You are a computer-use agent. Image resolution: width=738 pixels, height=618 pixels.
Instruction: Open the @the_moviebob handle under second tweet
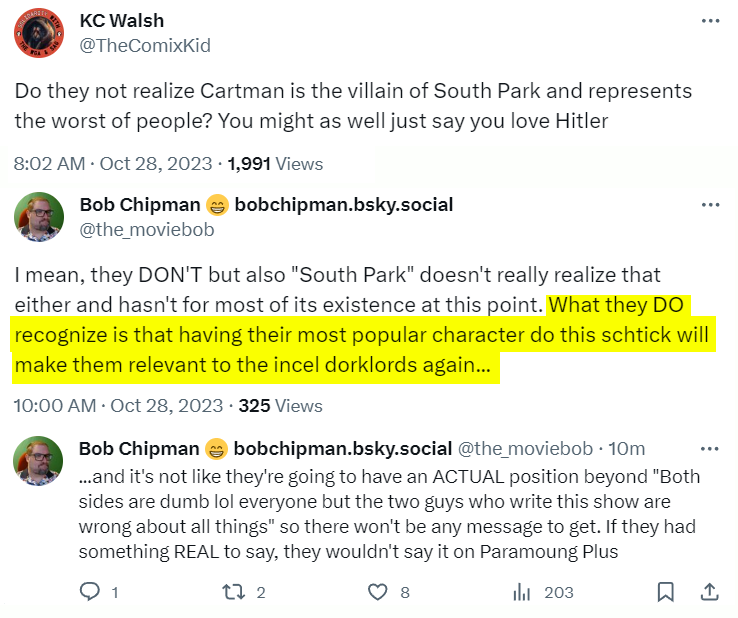(146, 230)
